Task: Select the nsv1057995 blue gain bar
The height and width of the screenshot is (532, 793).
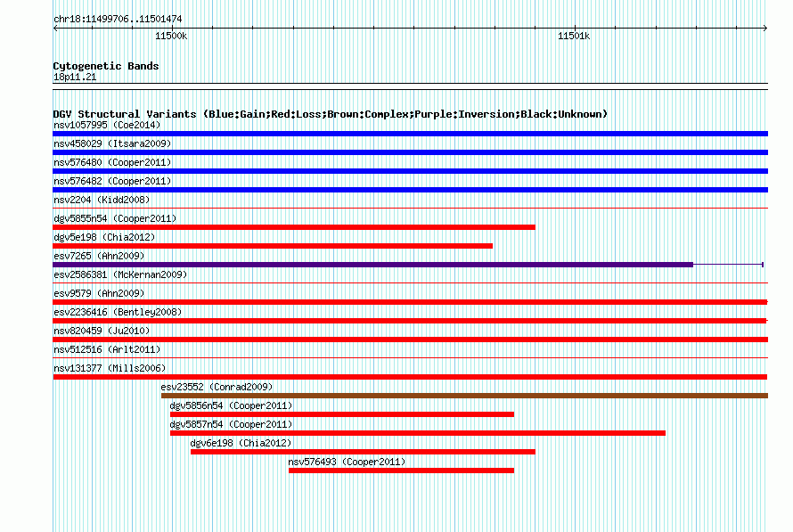Action: pyautogui.click(x=410, y=134)
